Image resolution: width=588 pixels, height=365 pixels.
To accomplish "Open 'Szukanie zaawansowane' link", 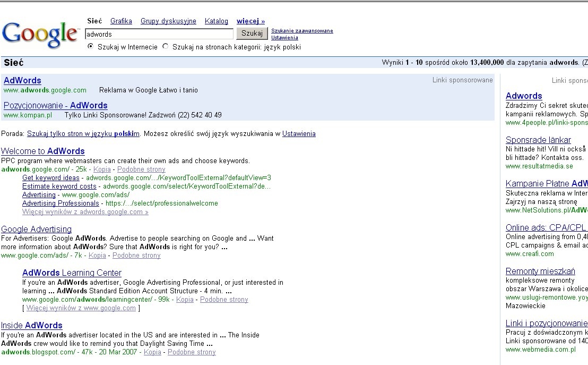I will 302,31.
